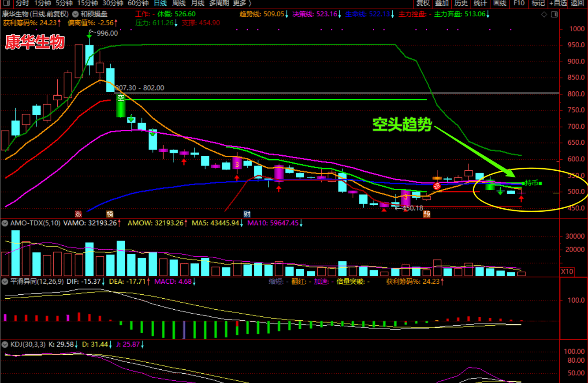The image size is (588, 383).
Task: Click the X10 volume scale box
Action: [x=567, y=271]
